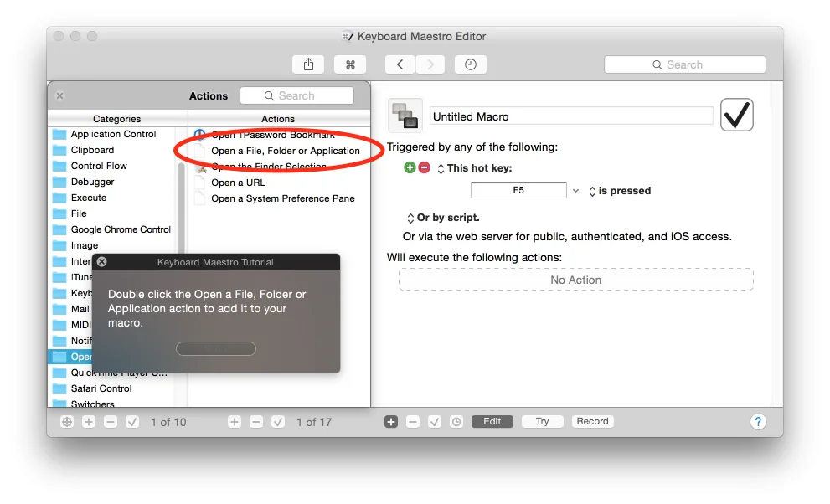Select Open a System Preference Pane action
The image size is (830, 504).
click(282, 198)
